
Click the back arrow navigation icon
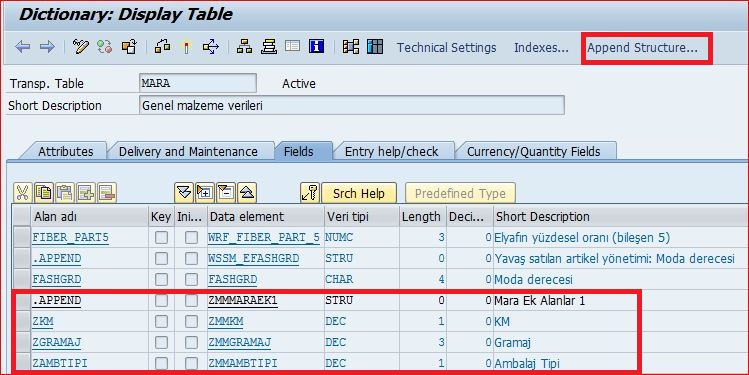[22, 47]
